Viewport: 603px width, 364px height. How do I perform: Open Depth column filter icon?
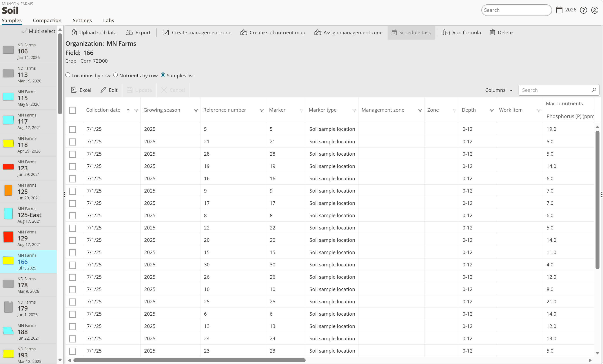point(492,111)
